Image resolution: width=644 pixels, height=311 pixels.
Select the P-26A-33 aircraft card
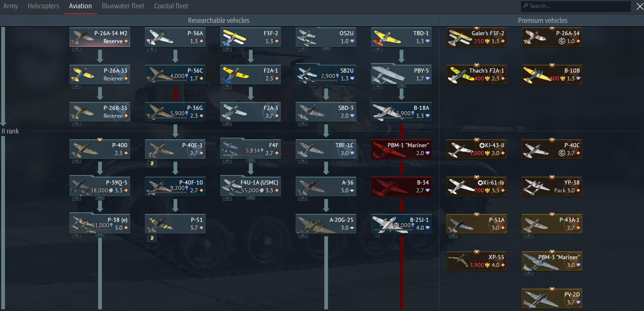click(100, 75)
